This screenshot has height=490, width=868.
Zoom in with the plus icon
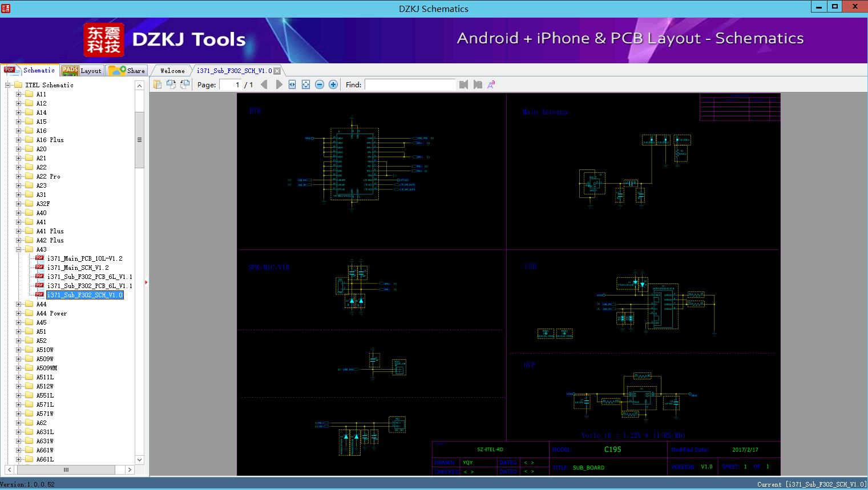(x=333, y=84)
